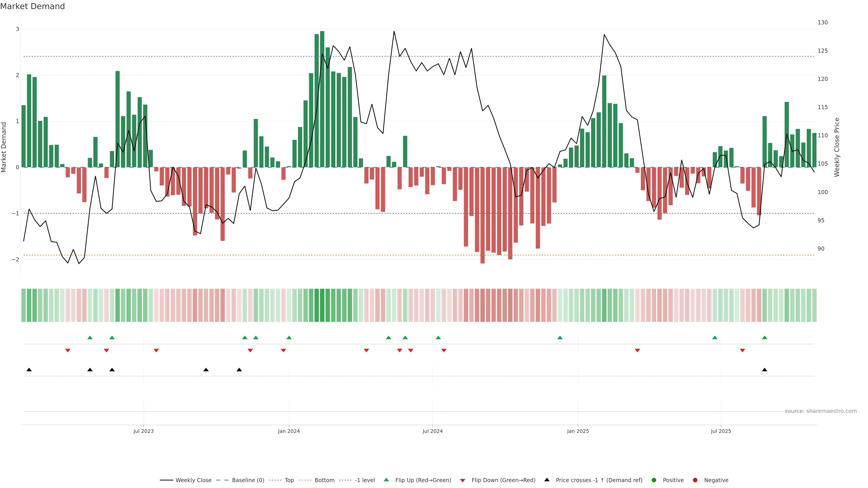The height and width of the screenshot is (488, 868).
Task: Toggle the Top dotted line legend entry
Action: 289,480
